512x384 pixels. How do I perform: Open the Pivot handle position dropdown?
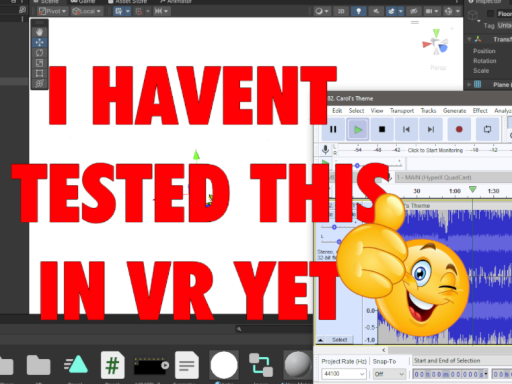tap(52, 11)
